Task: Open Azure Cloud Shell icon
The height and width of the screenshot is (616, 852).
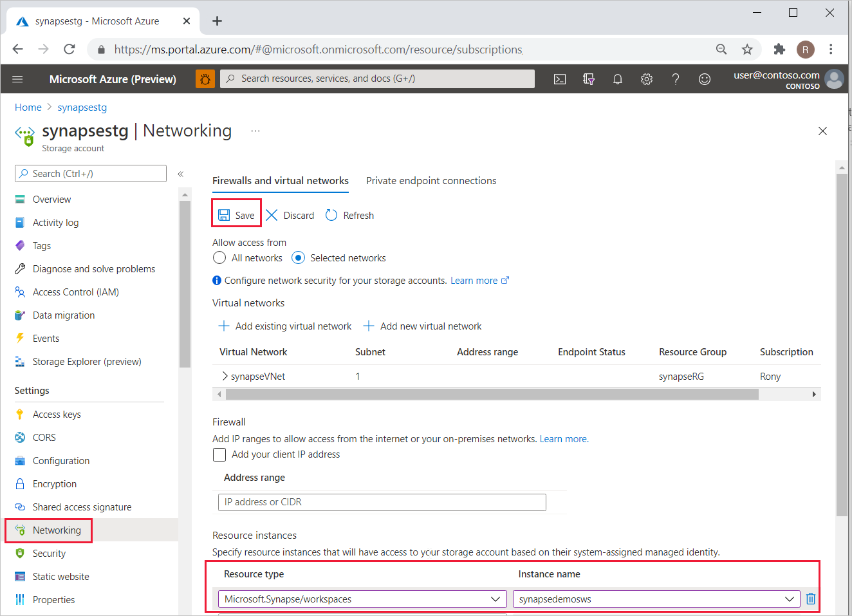Action: (x=560, y=79)
